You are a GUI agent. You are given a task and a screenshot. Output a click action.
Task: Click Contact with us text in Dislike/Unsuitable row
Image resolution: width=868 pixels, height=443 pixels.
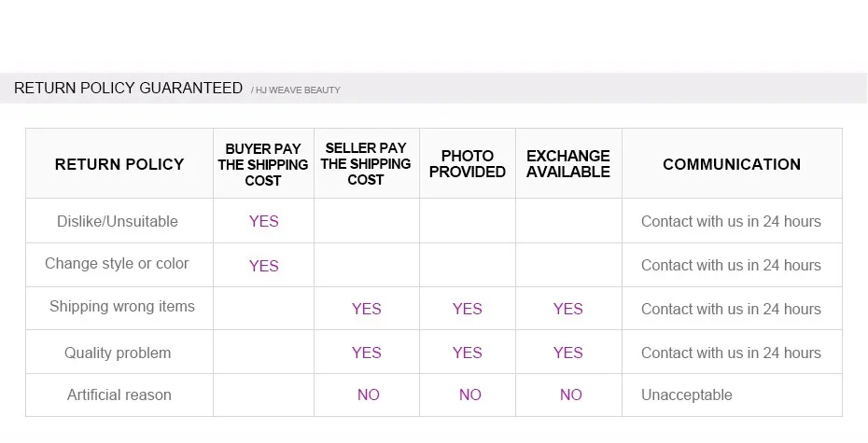[x=731, y=221]
